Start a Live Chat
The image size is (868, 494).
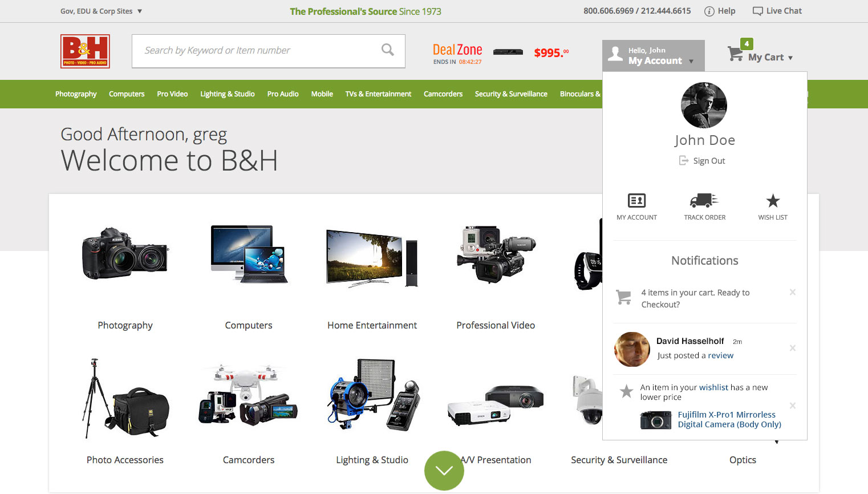(x=777, y=11)
